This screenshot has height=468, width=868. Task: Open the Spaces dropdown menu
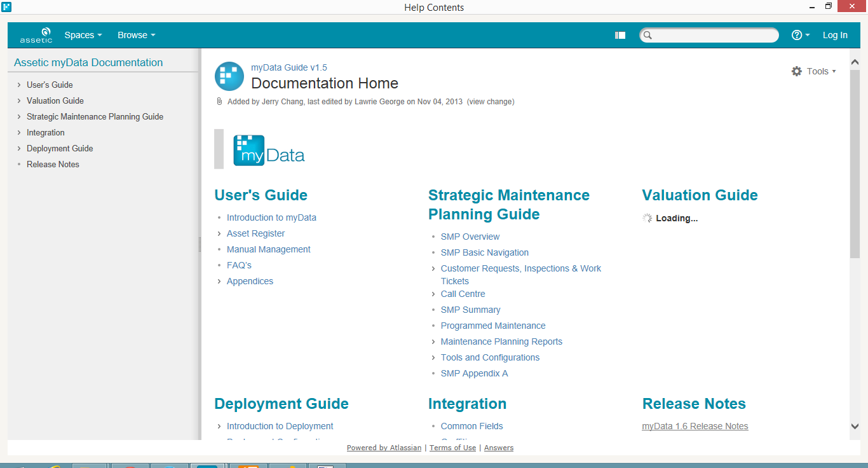[x=83, y=36]
